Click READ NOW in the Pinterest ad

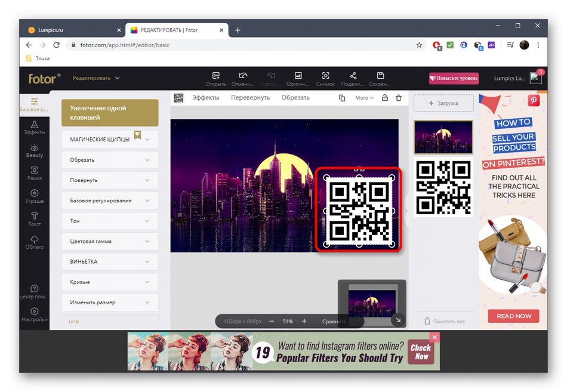[513, 316]
